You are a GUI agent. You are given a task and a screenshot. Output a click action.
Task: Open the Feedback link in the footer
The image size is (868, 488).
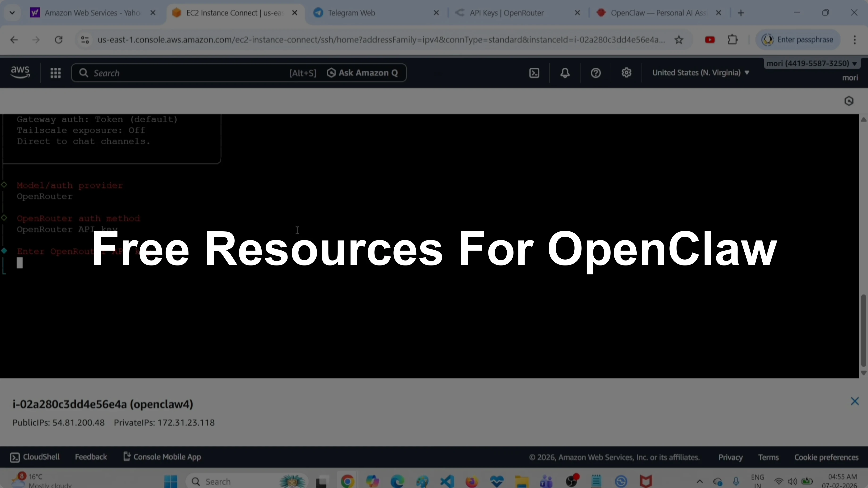(91, 457)
